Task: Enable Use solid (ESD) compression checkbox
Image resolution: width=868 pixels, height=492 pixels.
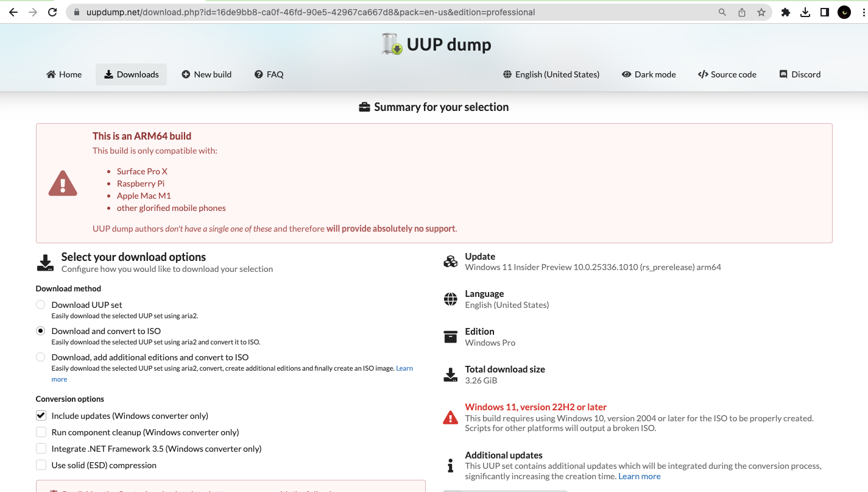Action: click(x=41, y=465)
